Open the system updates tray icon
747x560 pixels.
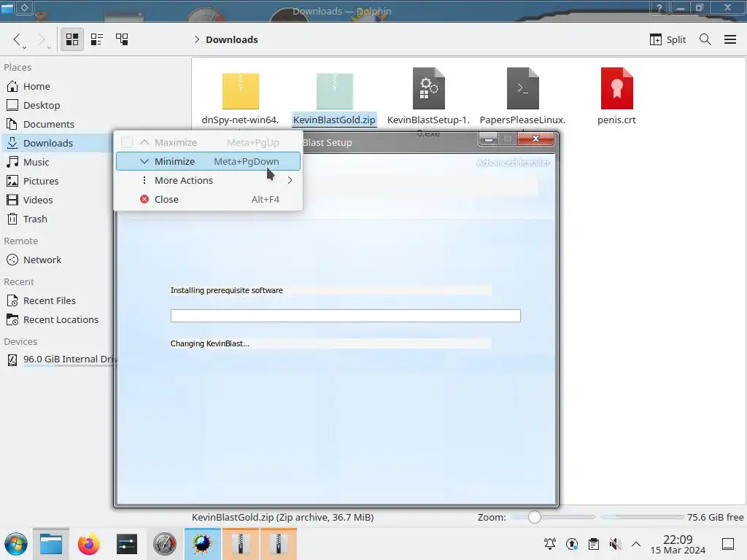point(572,544)
